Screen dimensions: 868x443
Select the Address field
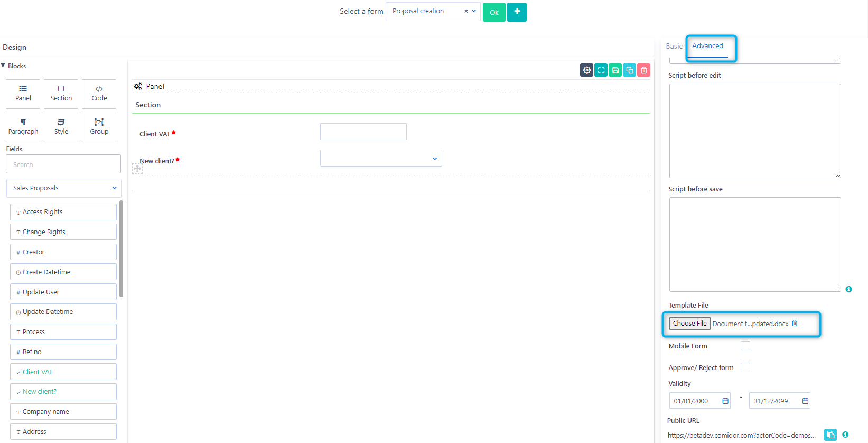63,432
